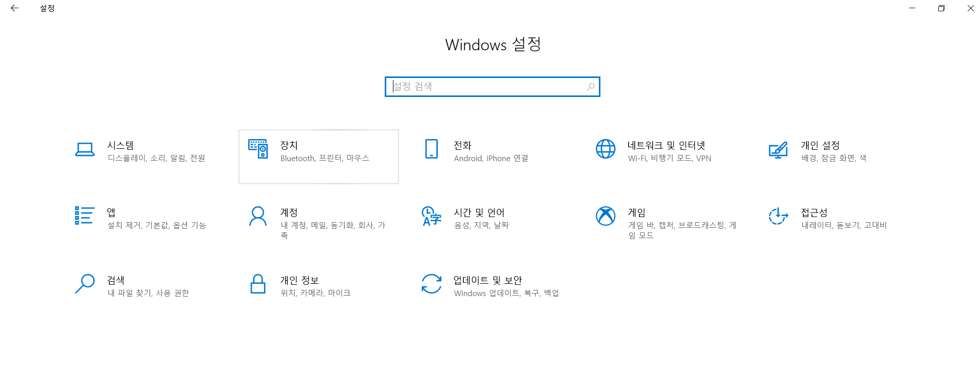Viewport: 980px width, 371px height.
Task: Open the 검색 category title
Action: tap(116, 280)
